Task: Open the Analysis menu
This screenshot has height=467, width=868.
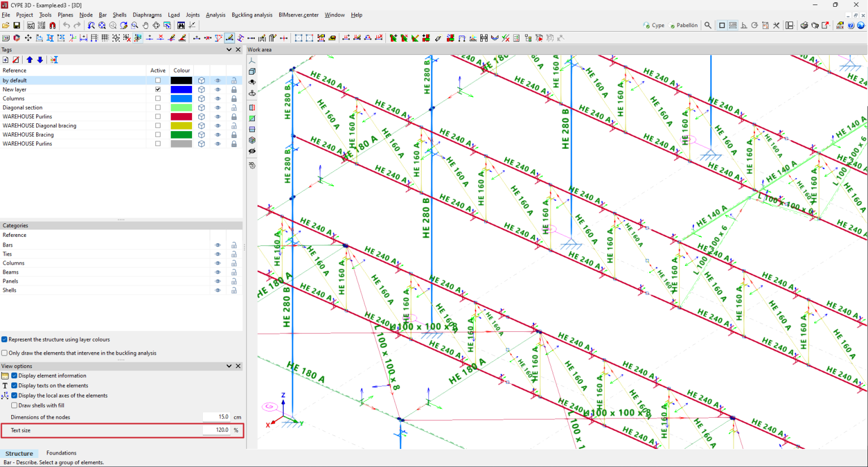Action: [215, 15]
